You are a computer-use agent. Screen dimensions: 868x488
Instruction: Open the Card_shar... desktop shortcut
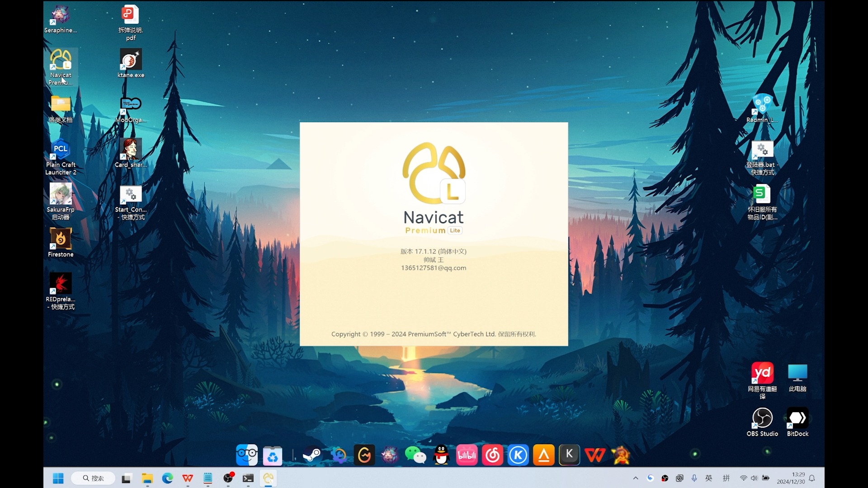pos(131,153)
